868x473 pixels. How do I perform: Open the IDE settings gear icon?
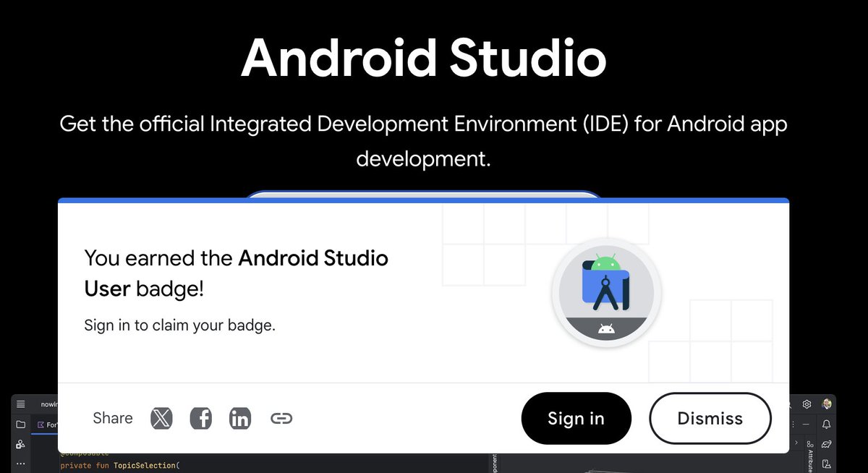point(808,404)
